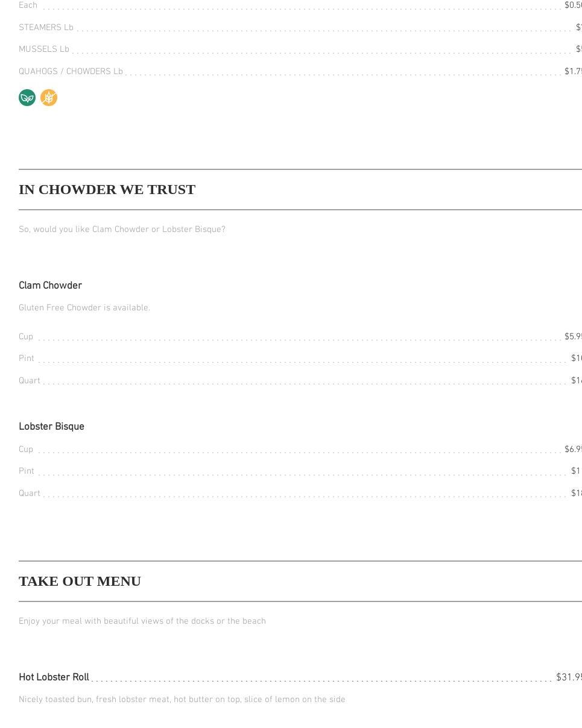This screenshot has width=582, height=728.
Task: Select the MUSSELS Lb entry
Action: point(44,49)
